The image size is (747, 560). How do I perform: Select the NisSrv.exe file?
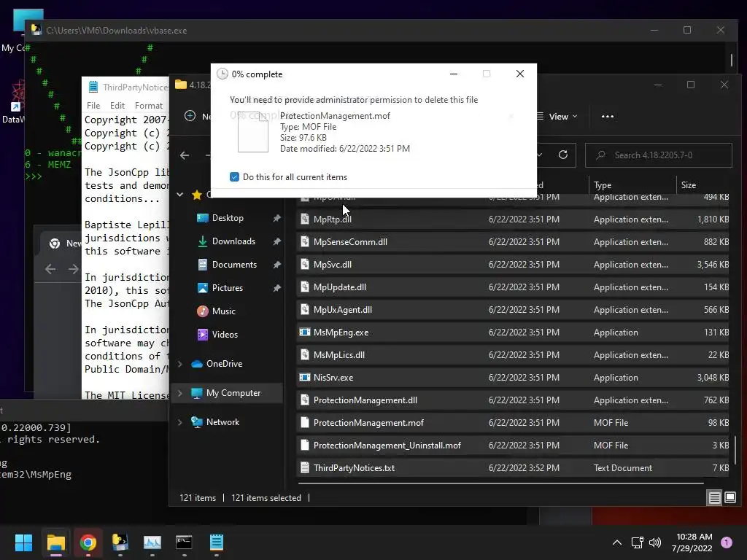(x=513, y=378)
